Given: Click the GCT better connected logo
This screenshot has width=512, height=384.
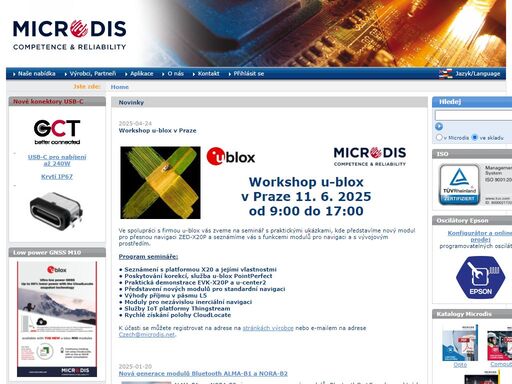Looking at the screenshot, I should coord(57,132).
